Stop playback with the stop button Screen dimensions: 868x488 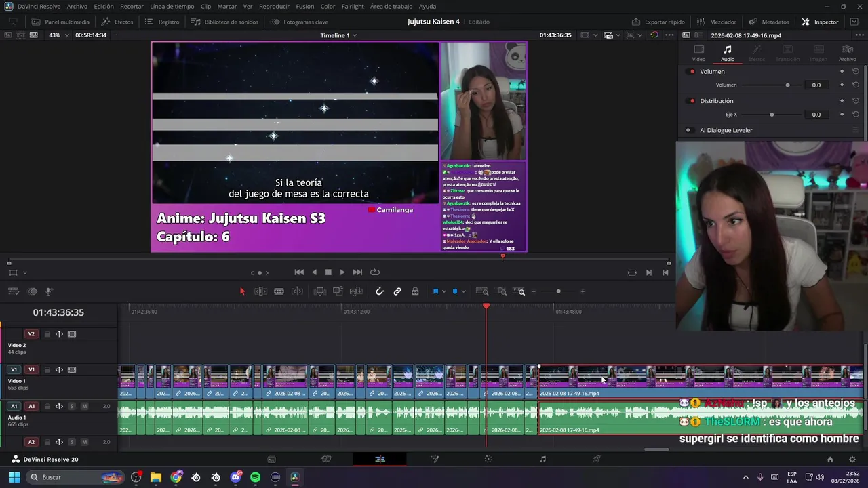pyautogui.click(x=328, y=272)
